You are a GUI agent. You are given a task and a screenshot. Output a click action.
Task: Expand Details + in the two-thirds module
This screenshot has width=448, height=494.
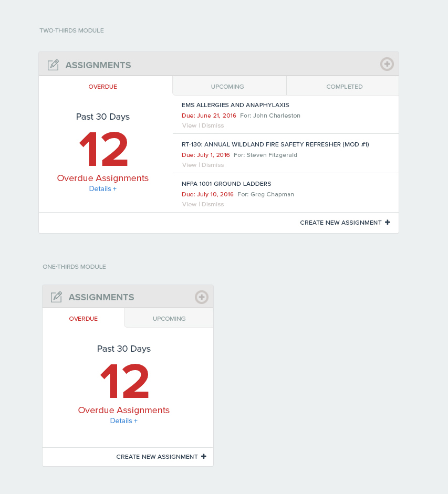coord(103,188)
